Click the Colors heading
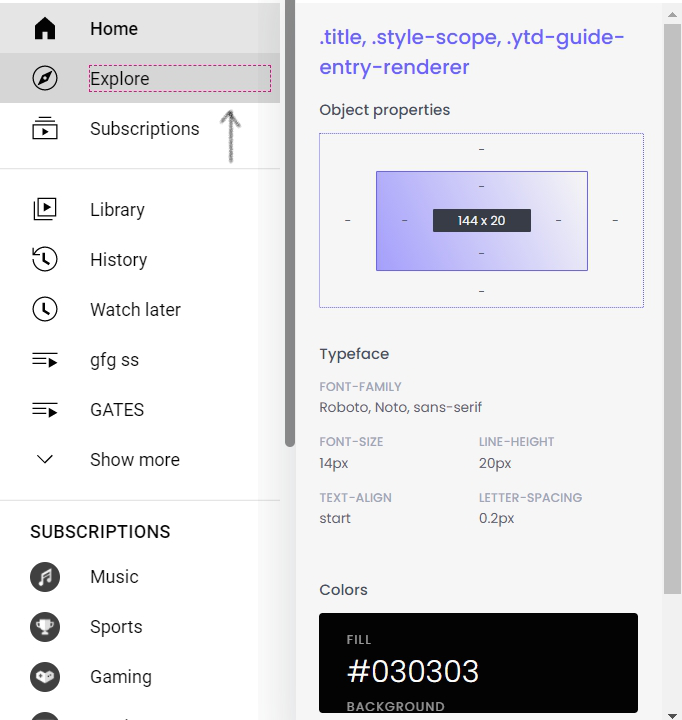This screenshot has width=682, height=720. coord(343,590)
